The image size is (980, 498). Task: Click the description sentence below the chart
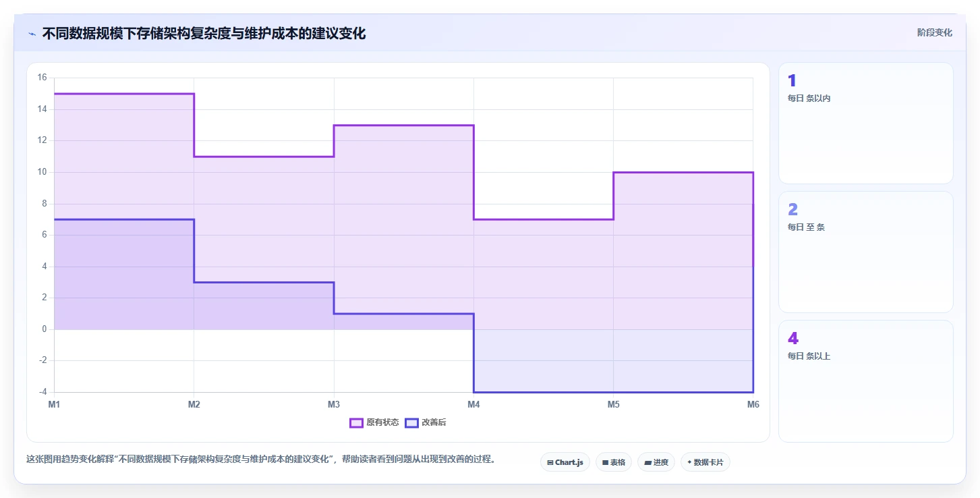[262, 460]
